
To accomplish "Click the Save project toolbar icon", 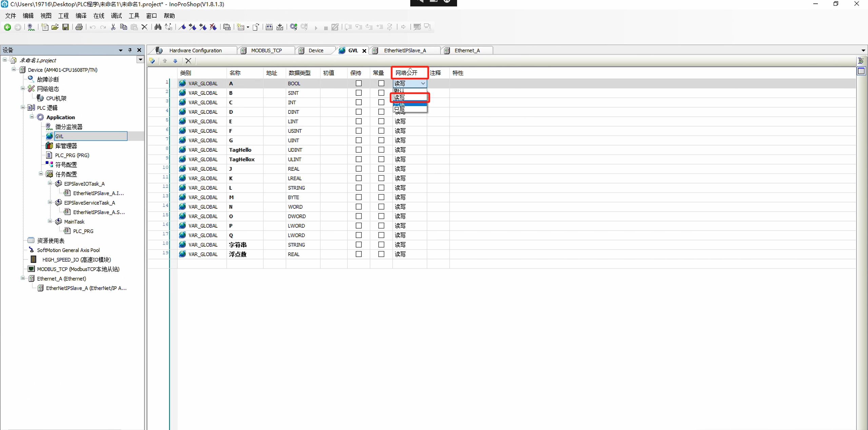I will pyautogui.click(x=65, y=27).
